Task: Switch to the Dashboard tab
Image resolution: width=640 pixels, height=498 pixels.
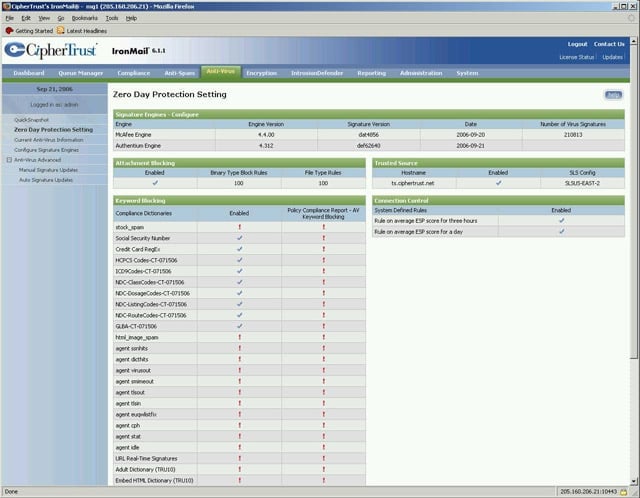Action: point(29,73)
